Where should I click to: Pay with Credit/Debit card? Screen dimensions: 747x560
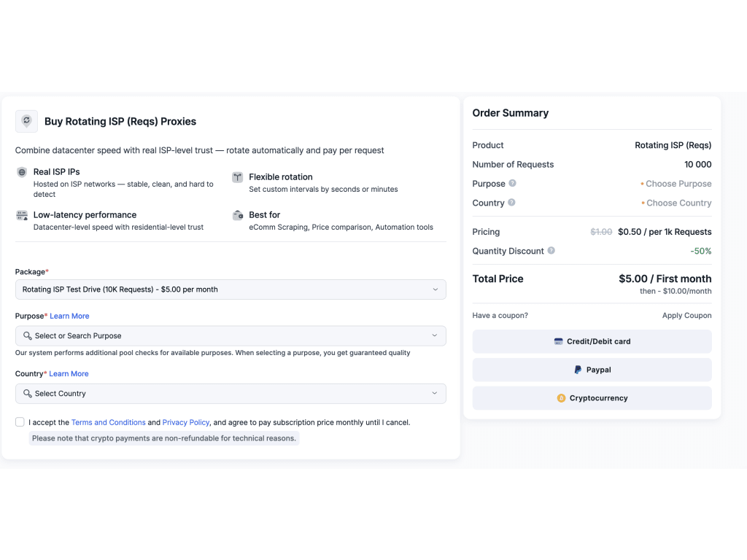(x=592, y=341)
